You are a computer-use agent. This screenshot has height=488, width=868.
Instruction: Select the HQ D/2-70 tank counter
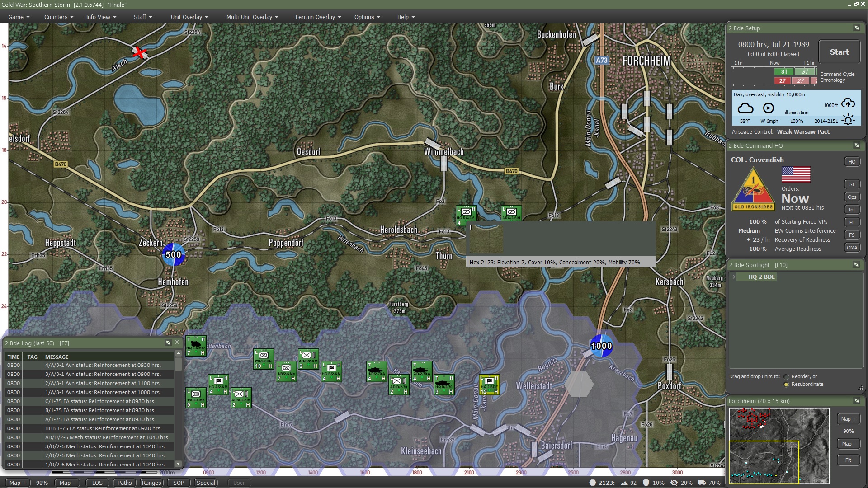point(444,385)
